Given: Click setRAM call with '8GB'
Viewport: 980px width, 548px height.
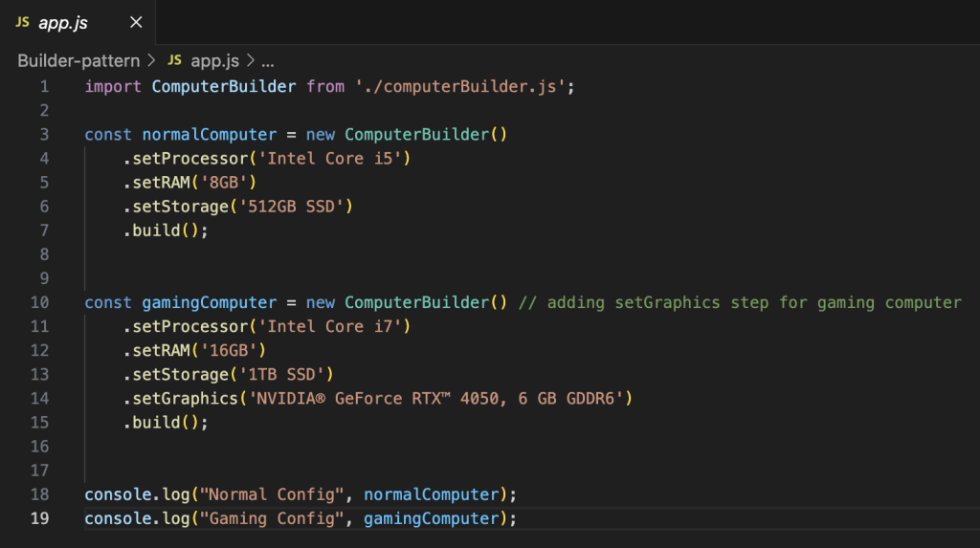Looking at the screenshot, I should click(190, 183).
